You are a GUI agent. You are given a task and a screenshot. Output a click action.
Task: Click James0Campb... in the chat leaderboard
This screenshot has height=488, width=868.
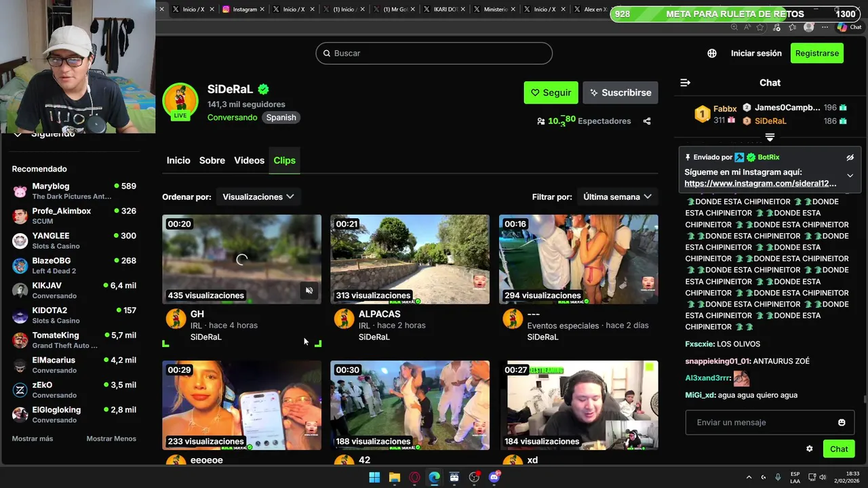[x=787, y=108]
